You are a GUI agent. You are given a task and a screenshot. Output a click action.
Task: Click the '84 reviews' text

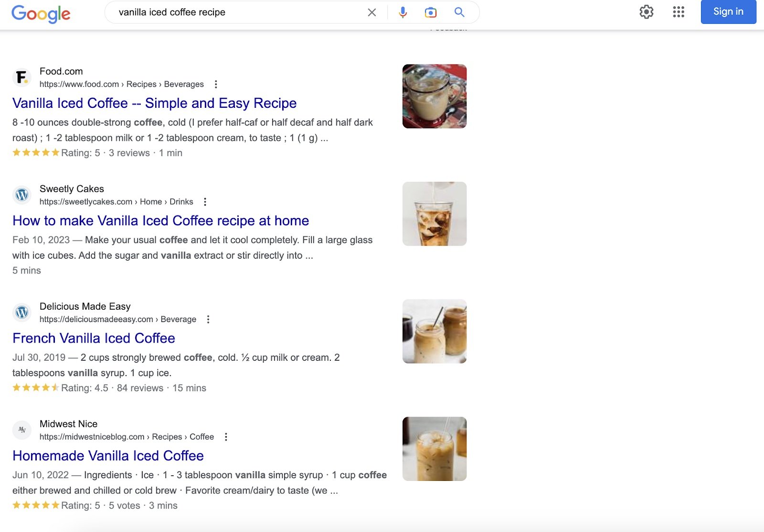click(140, 388)
